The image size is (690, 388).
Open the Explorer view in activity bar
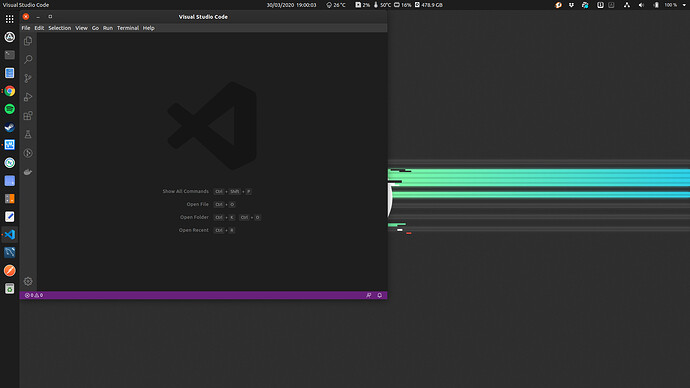click(x=28, y=41)
